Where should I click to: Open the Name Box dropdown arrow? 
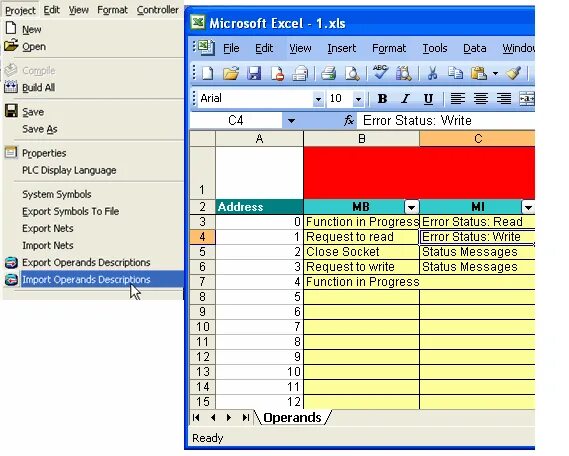click(291, 121)
